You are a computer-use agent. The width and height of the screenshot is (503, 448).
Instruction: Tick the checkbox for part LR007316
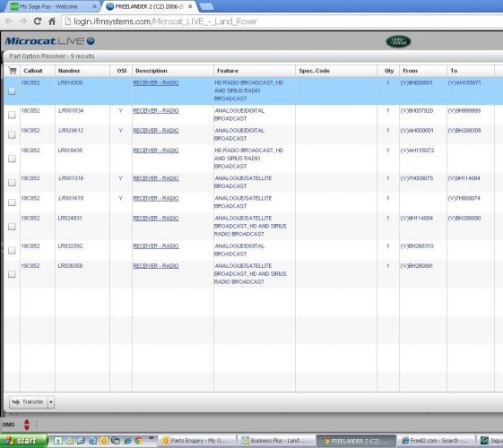tap(12, 183)
